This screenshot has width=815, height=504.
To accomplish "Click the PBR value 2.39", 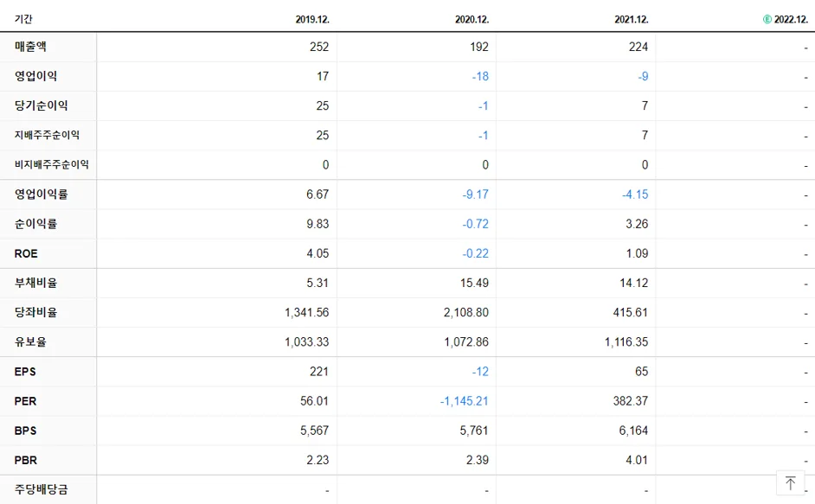I will (478, 461).
